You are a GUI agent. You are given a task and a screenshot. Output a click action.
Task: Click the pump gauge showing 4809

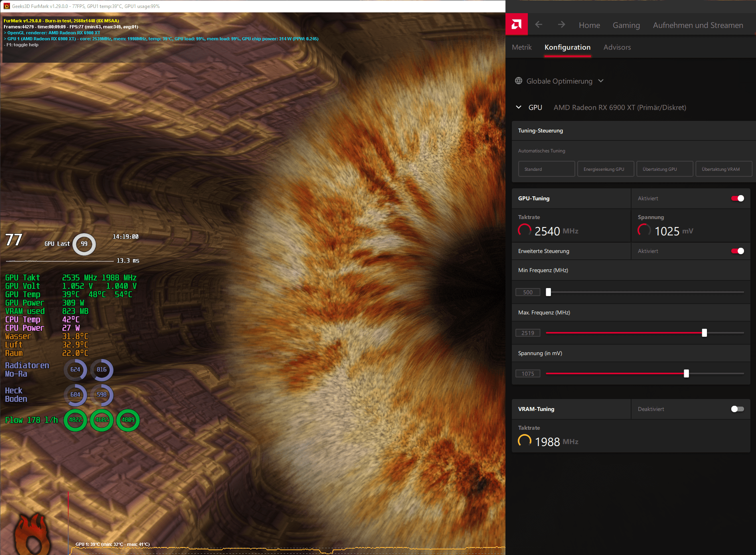[x=128, y=420]
